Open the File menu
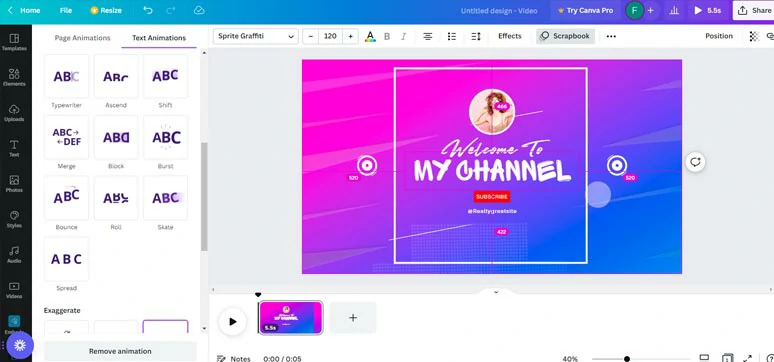774x362 pixels. point(66,10)
